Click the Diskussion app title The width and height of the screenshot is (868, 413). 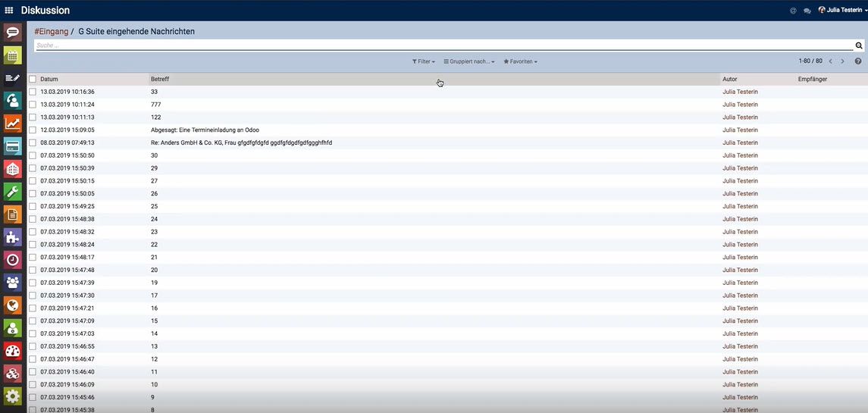tap(45, 10)
